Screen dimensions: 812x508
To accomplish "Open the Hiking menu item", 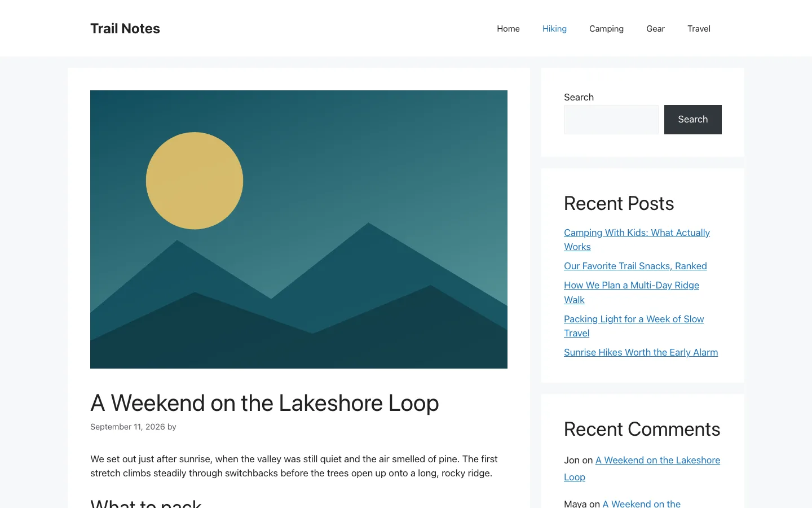I will click(x=554, y=29).
